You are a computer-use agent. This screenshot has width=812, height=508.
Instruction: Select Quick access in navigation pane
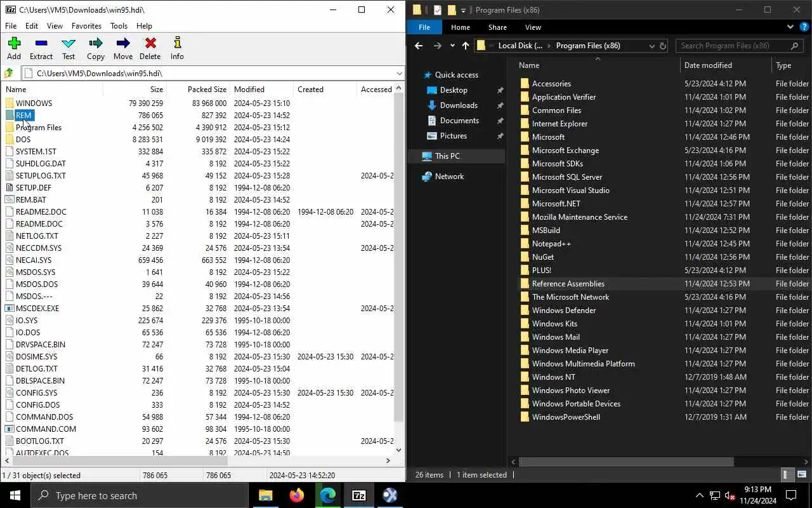pyautogui.click(x=456, y=75)
